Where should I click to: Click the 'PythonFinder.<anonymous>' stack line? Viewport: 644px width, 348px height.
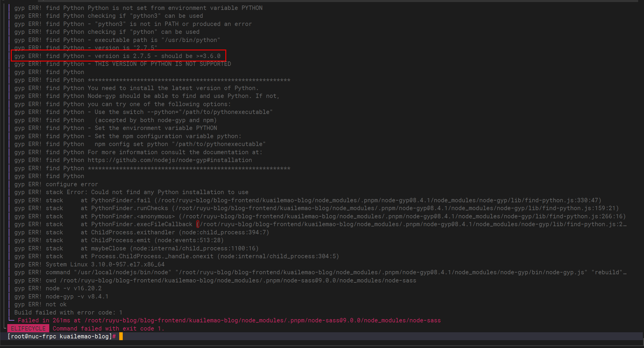(320, 216)
